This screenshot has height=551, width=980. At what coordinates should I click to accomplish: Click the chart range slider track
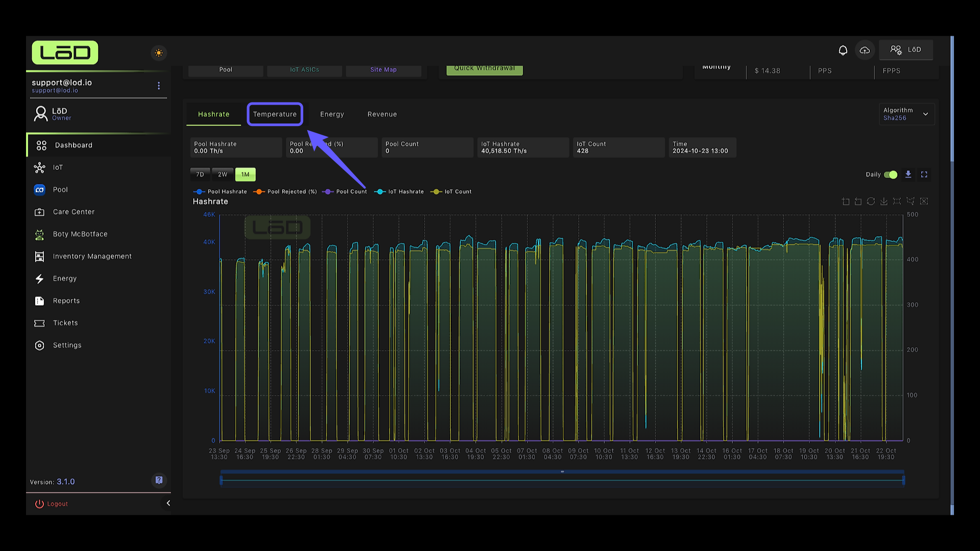point(562,480)
